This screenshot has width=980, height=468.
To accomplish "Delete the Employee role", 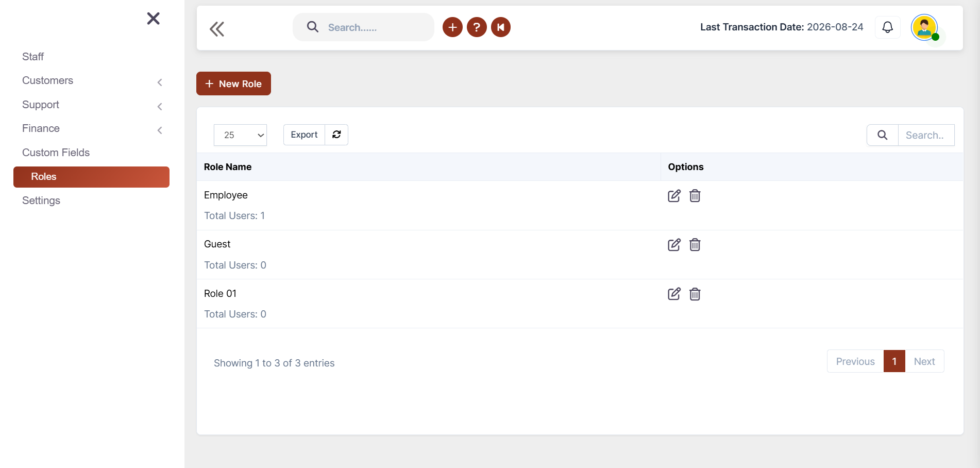I will (695, 196).
